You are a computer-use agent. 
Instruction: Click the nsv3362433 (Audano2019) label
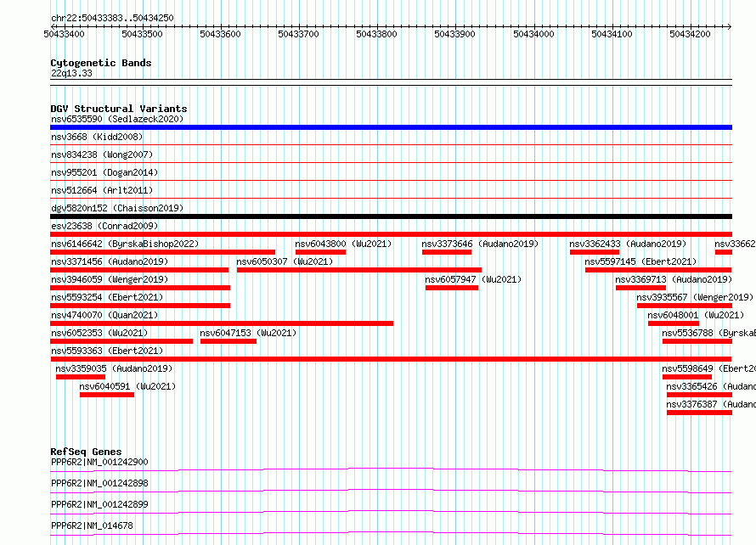point(628,244)
